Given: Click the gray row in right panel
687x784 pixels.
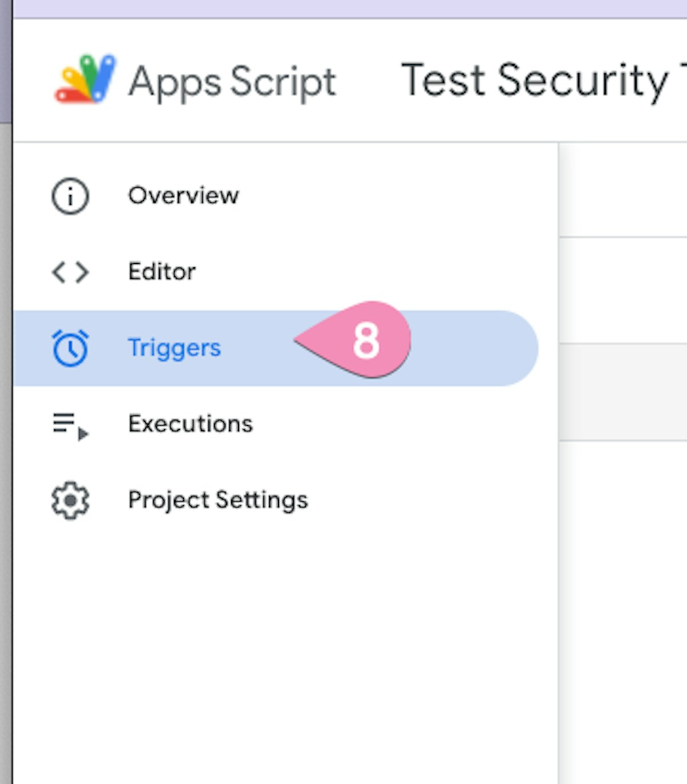Looking at the screenshot, I should [x=624, y=393].
